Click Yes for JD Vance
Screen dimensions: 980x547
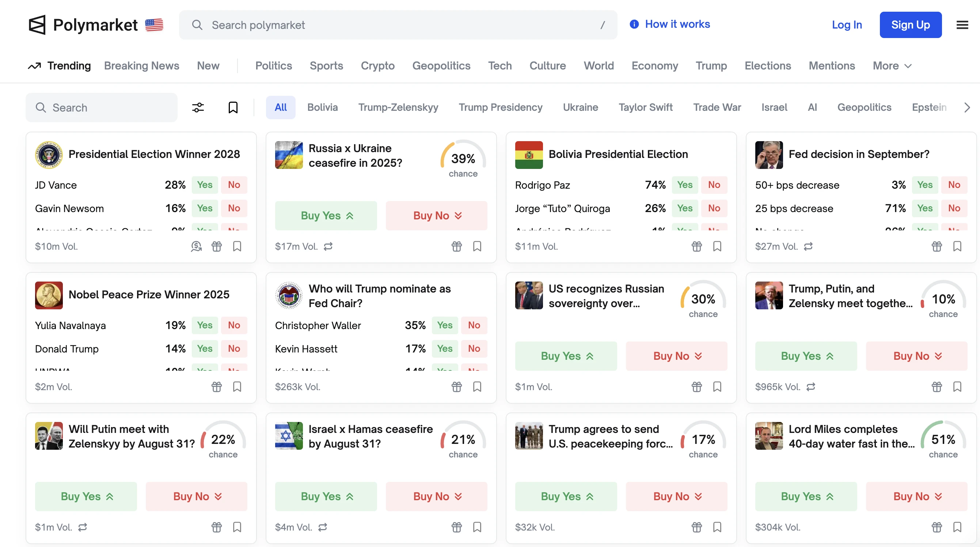pyautogui.click(x=205, y=185)
